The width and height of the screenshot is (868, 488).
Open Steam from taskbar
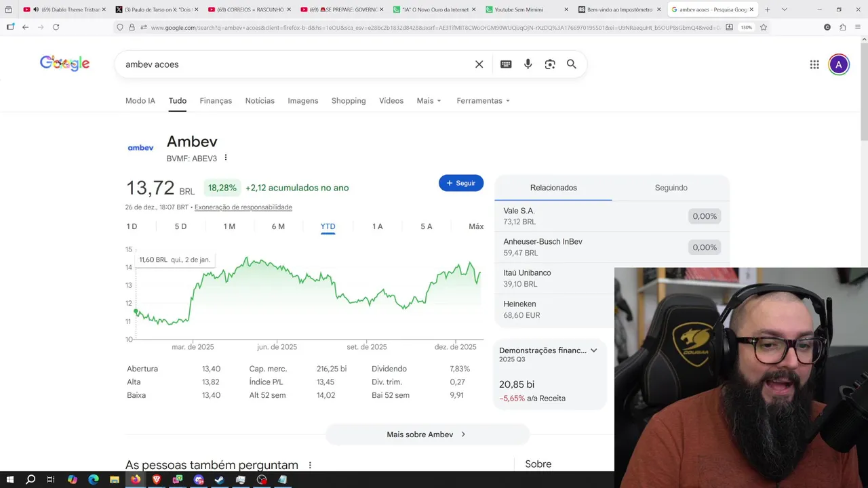pos(220,479)
